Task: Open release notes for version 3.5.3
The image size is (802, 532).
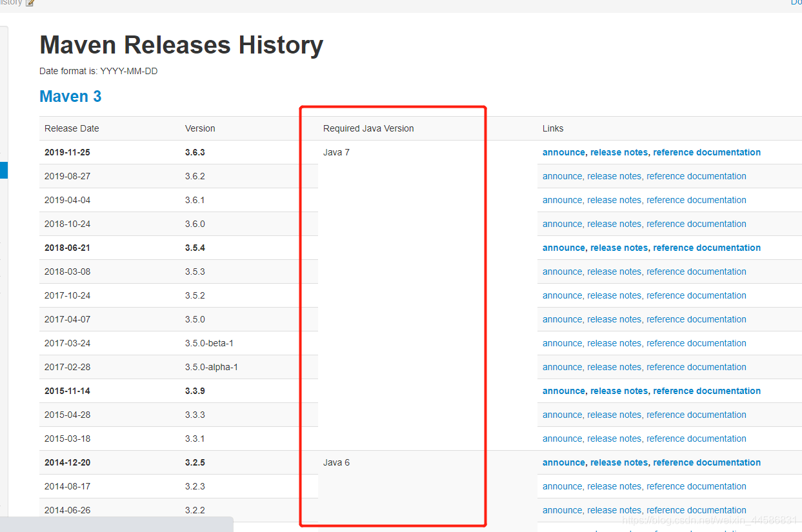Action: click(x=614, y=272)
